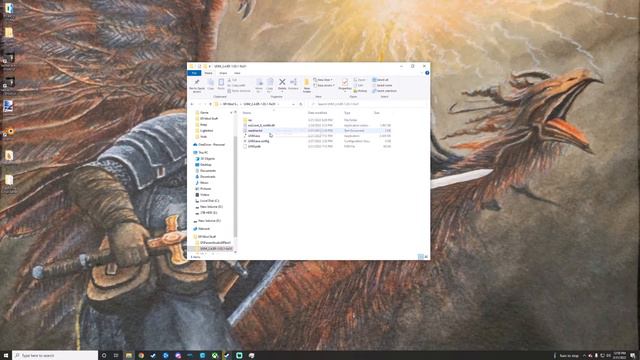Click Select none in the ribbon
This screenshot has width=640, height=360.
(x=382, y=85)
